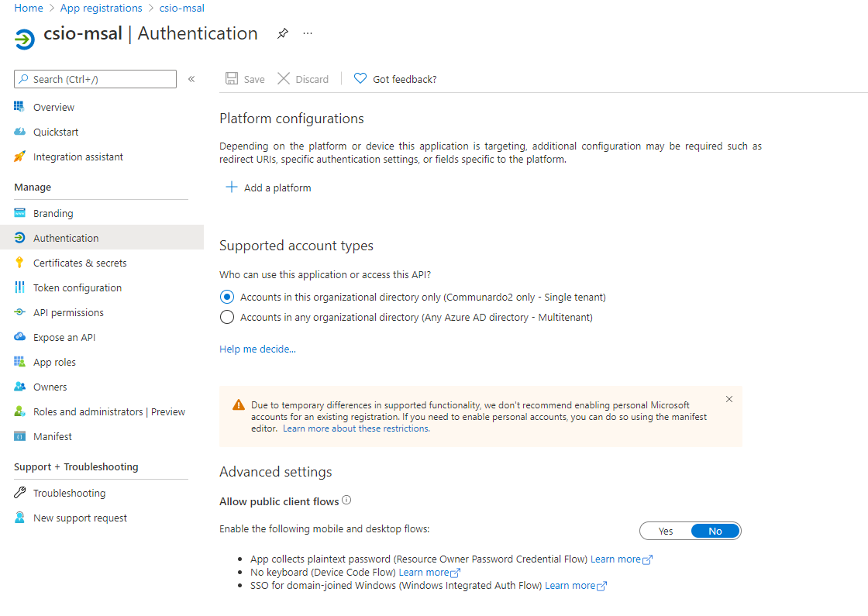
Task: Click the pin icon beside the Authentication title
Action: tap(283, 34)
